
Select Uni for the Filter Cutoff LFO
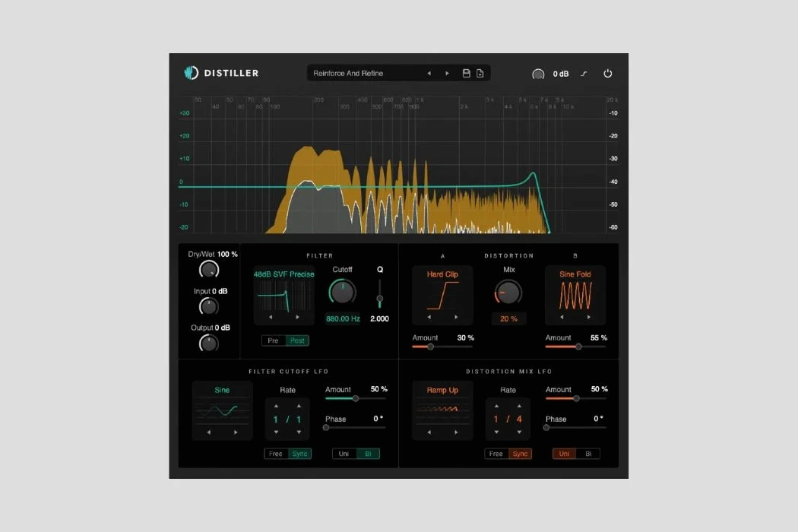coord(344,454)
